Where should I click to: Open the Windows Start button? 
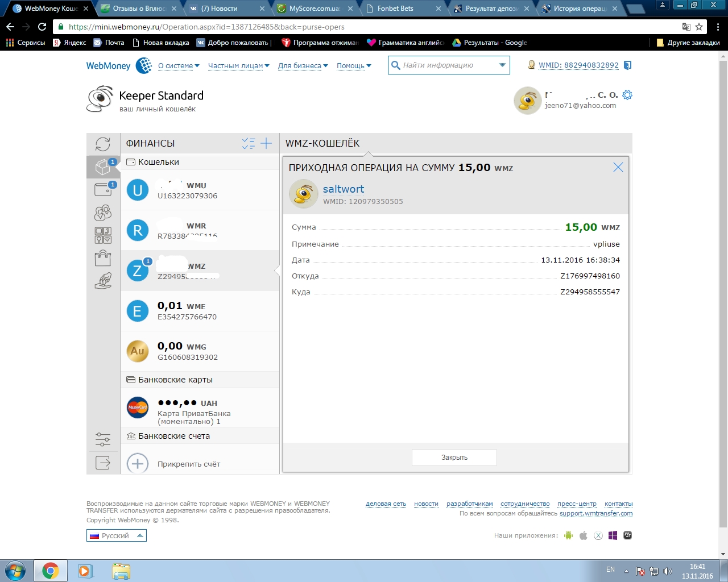pyautogui.click(x=15, y=571)
